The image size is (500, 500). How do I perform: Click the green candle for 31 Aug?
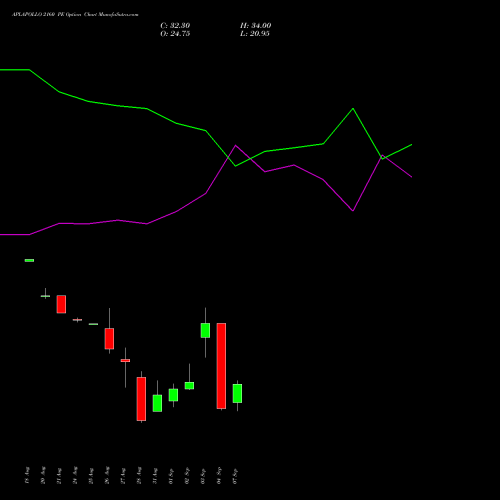coord(157,403)
